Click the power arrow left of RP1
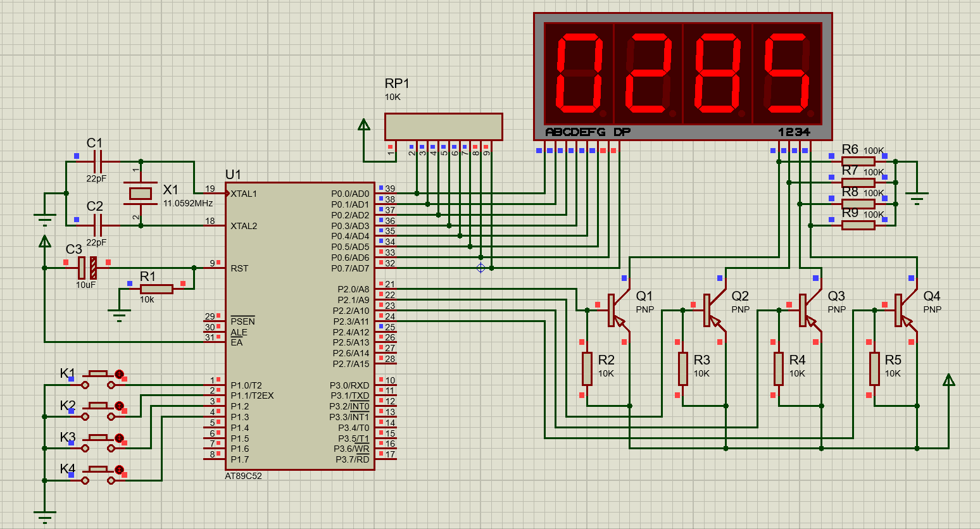980x529 pixels. (364, 125)
